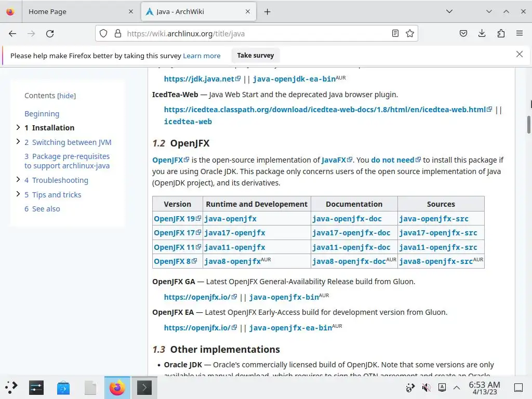Open Discover software center taskbar icon
This screenshot has width=532, height=399.
click(x=63, y=387)
